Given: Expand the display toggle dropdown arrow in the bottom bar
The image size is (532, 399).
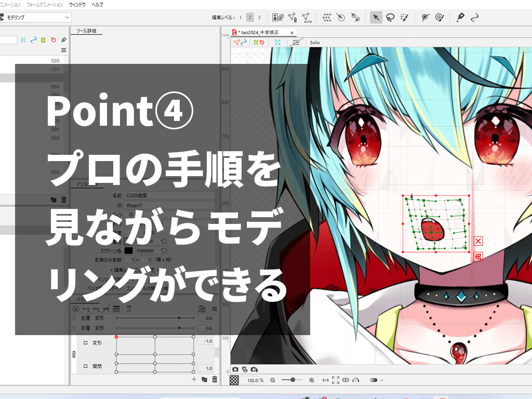Looking at the screenshot, I should click(x=382, y=380).
